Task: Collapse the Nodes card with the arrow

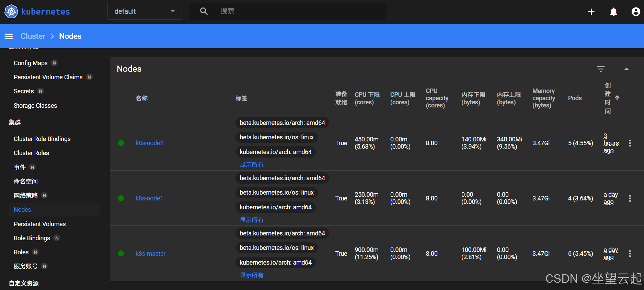Action: [626, 69]
